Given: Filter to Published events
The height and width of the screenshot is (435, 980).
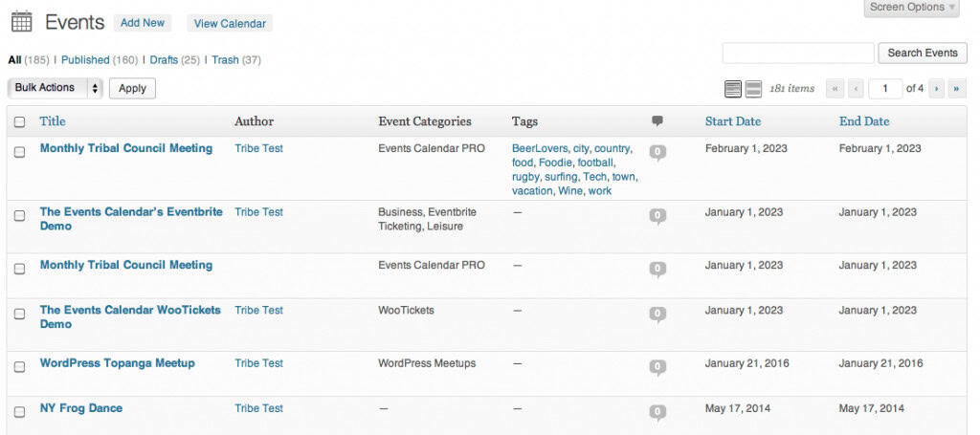Looking at the screenshot, I should (x=85, y=60).
